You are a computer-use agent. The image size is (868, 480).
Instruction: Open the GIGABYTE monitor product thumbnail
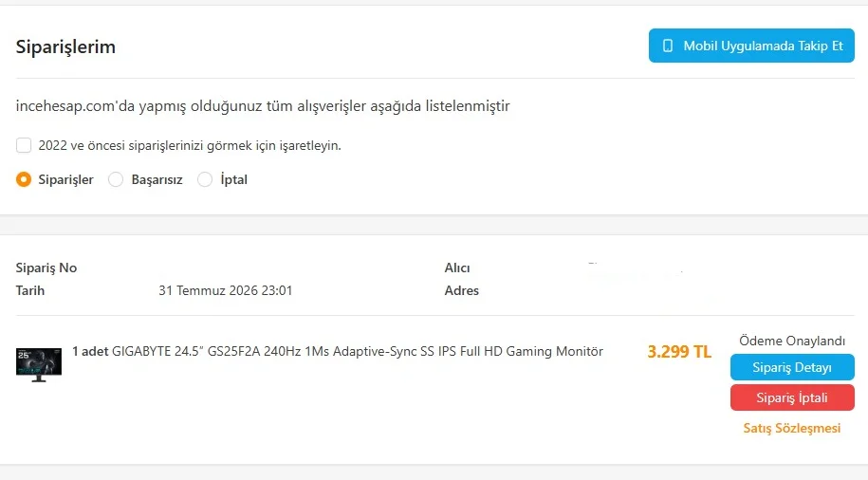(x=39, y=365)
